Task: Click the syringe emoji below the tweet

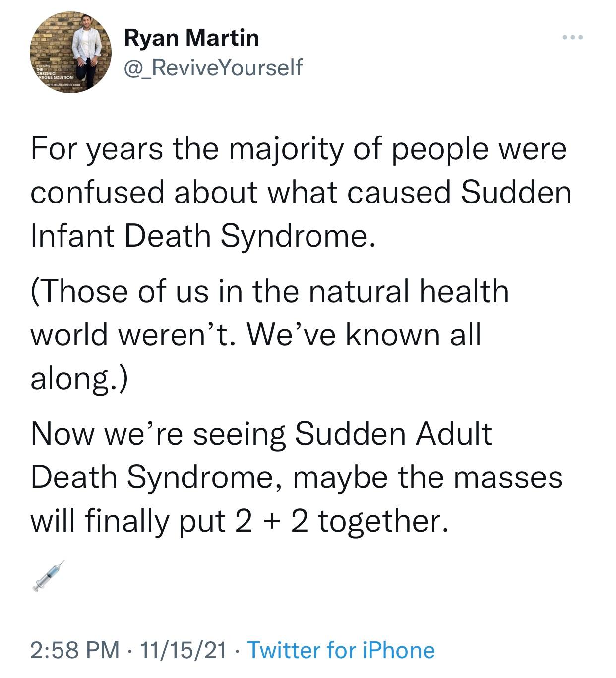Action: [48, 575]
